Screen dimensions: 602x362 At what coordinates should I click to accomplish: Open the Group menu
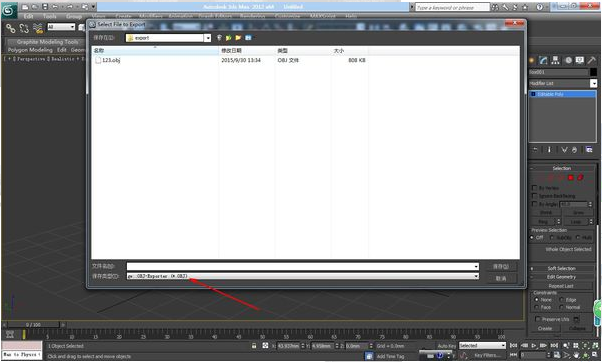click(74, 16)
